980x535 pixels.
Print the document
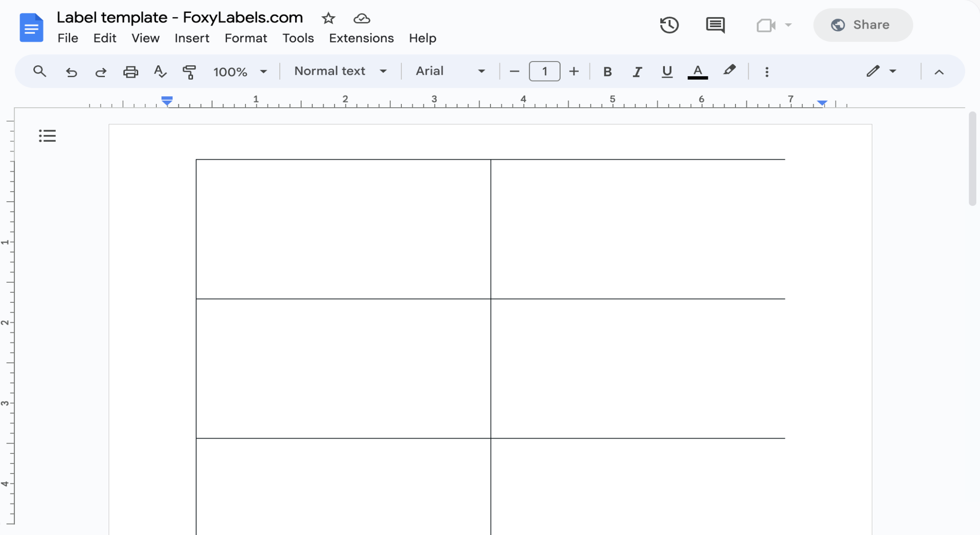(x=131, y=72)
